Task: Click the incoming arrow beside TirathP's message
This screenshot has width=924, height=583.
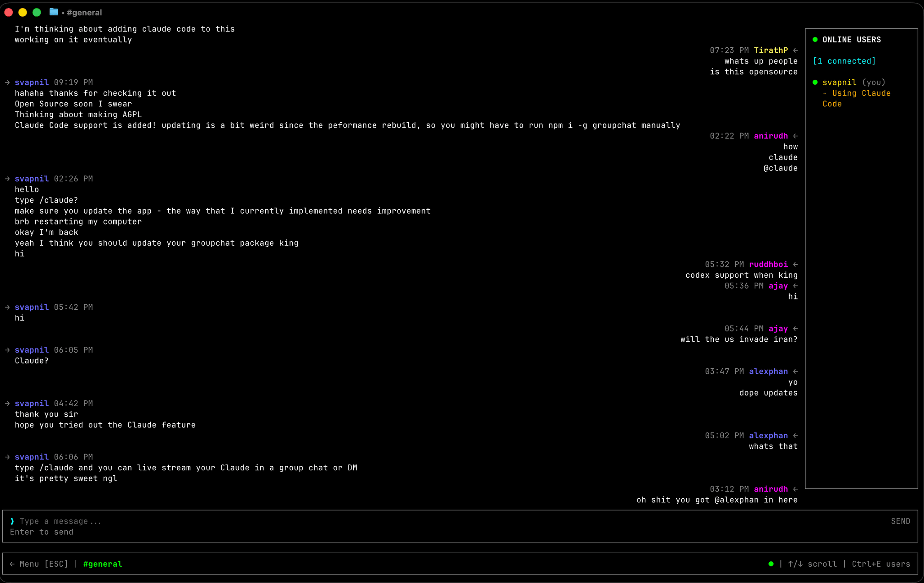Action: pos(796,50)
